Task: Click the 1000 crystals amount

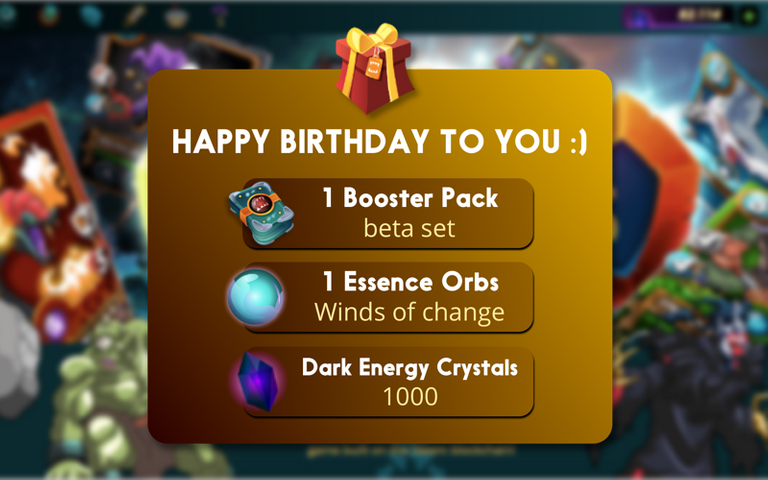Action: 410,397
